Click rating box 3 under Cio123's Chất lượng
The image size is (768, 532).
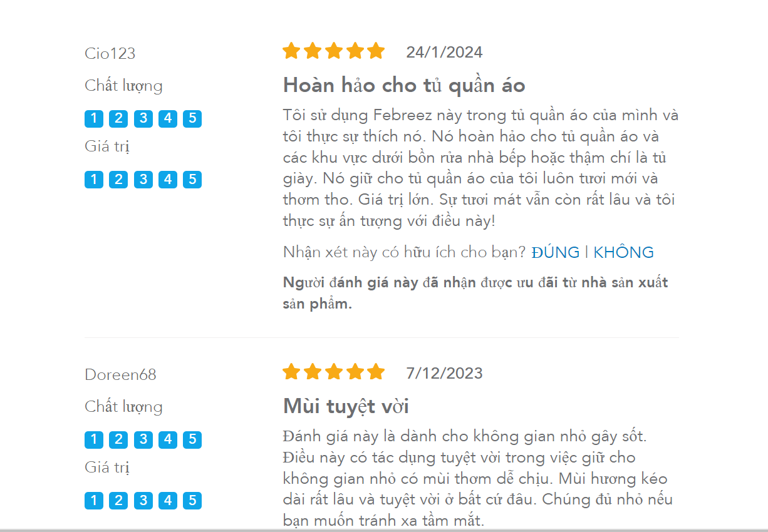coord(143,118)
